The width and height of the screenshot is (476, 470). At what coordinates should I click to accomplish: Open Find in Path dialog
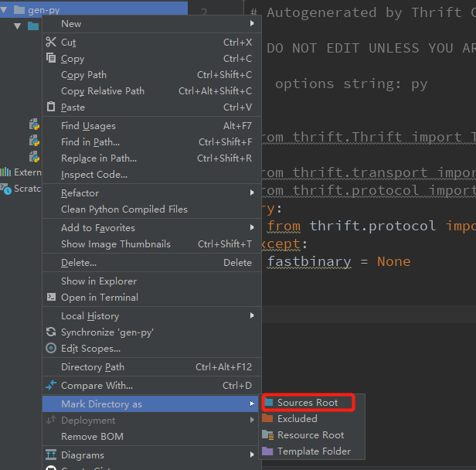[151, 141]
